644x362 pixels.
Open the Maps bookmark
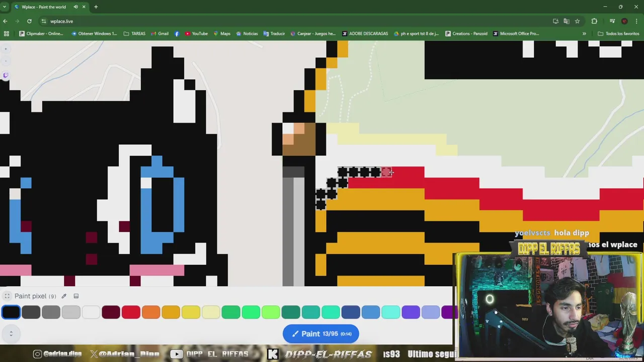tap(222, 34)
